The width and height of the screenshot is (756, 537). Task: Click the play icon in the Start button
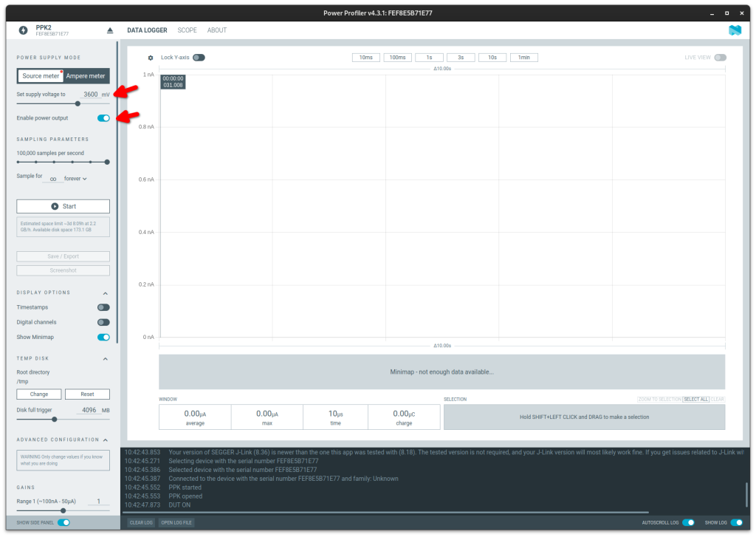(55, 207)
